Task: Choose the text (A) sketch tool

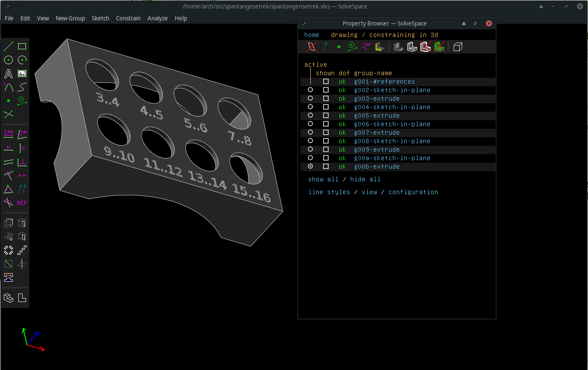Action: (x=9, y=73)
